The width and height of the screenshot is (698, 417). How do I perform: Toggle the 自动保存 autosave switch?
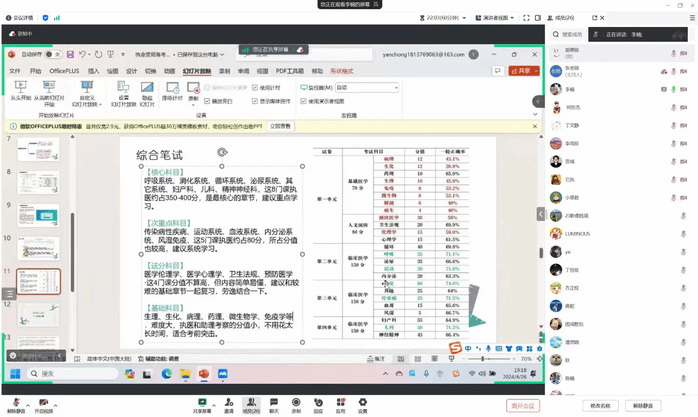[49, 55]
